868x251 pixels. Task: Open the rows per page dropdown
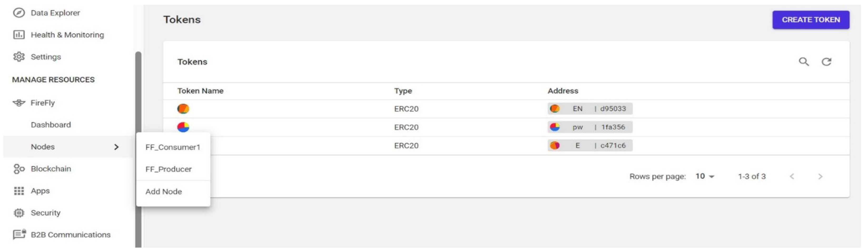coord(705,176)
